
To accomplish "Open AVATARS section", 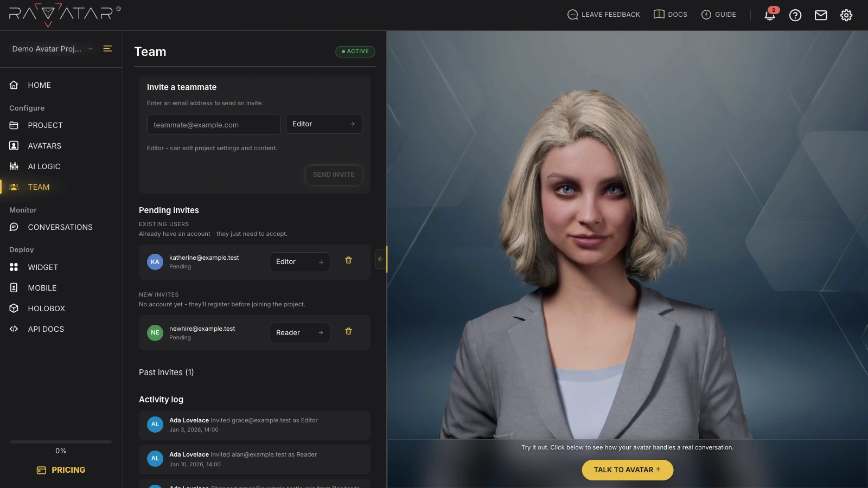I will click(x=44, y=146).
